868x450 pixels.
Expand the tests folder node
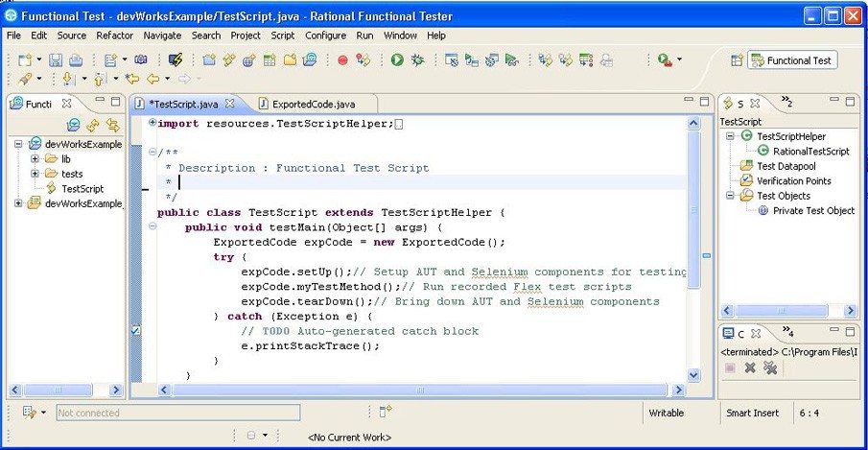point(35,174)
